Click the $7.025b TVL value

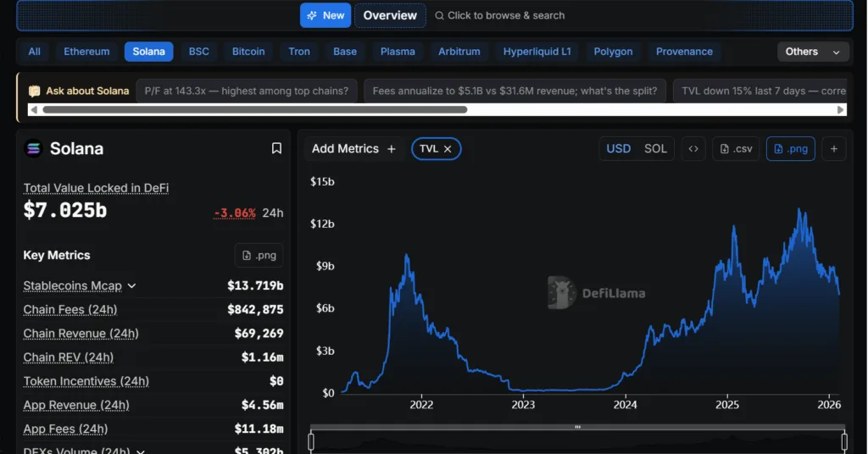65,210
